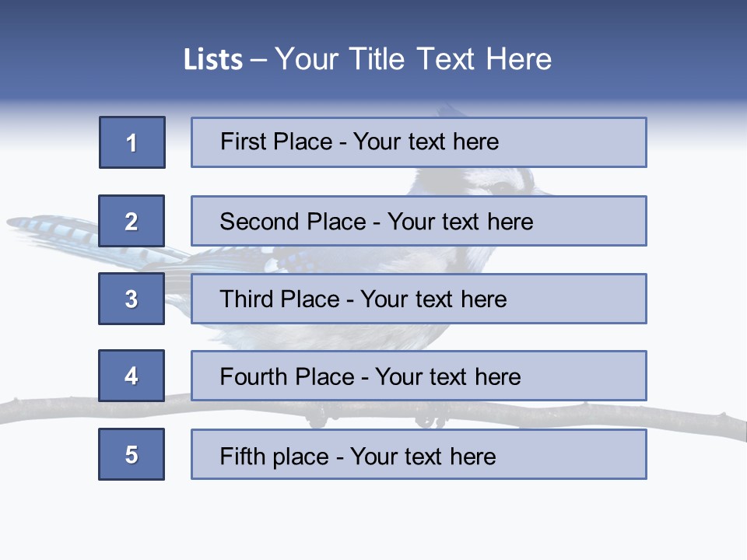Click the number 4 box
The image size is (747, 560).
pyautogui.click(x=132, y=376)
